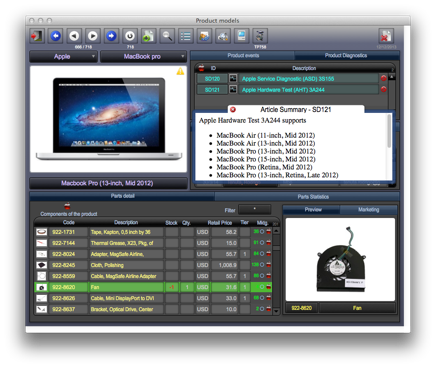Click red apple icon above Components of the product
Viewport: 436px width, 368px height.
coord(67,206)
